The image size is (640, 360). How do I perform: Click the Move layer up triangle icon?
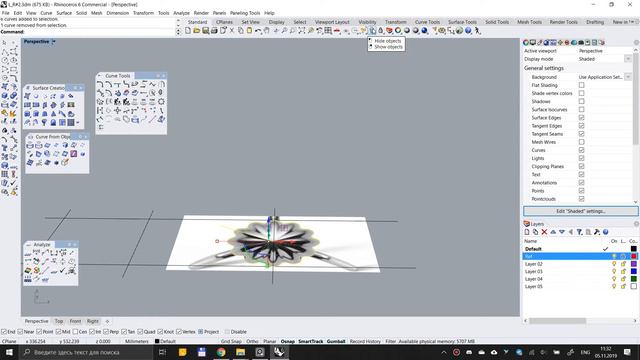[553, 232]
